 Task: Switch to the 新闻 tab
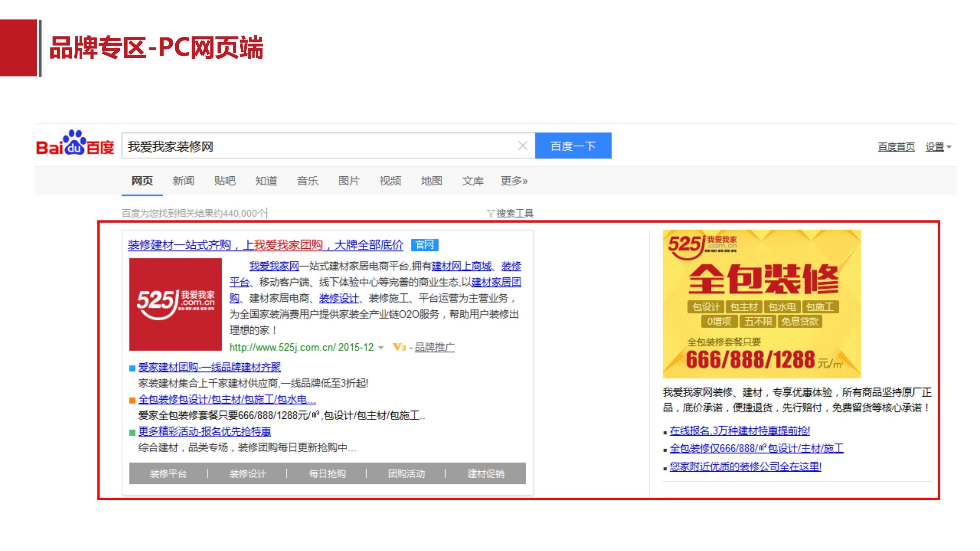tap(183, 181)
